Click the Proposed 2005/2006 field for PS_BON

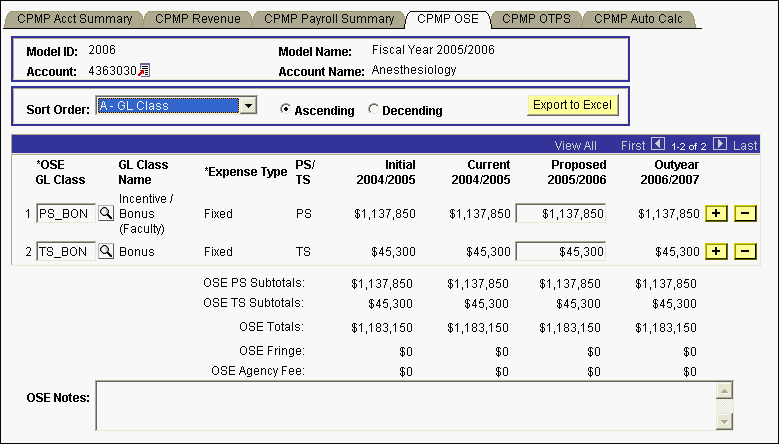560,214
